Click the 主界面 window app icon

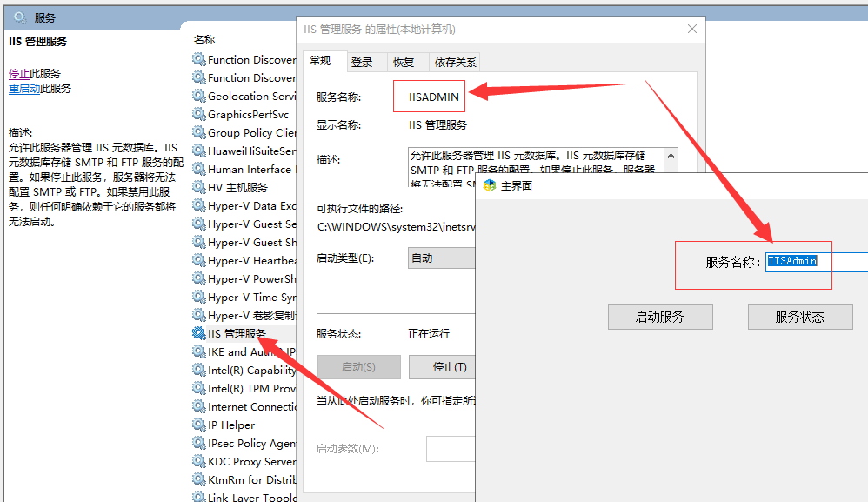click(490, 185)
